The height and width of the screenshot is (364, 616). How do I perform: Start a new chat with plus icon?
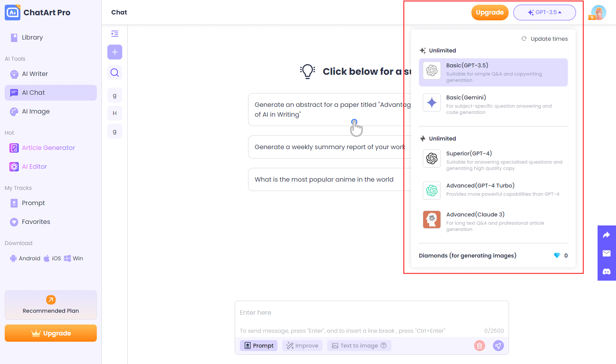click(115, 52)
